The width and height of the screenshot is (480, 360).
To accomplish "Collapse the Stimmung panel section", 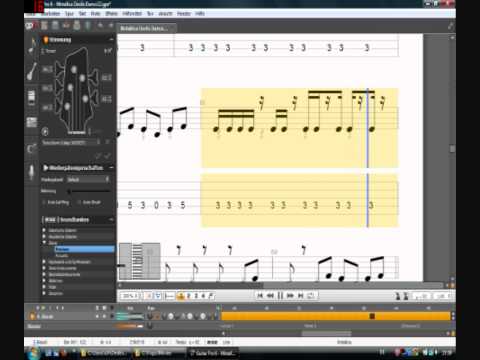I will [111, 40].
